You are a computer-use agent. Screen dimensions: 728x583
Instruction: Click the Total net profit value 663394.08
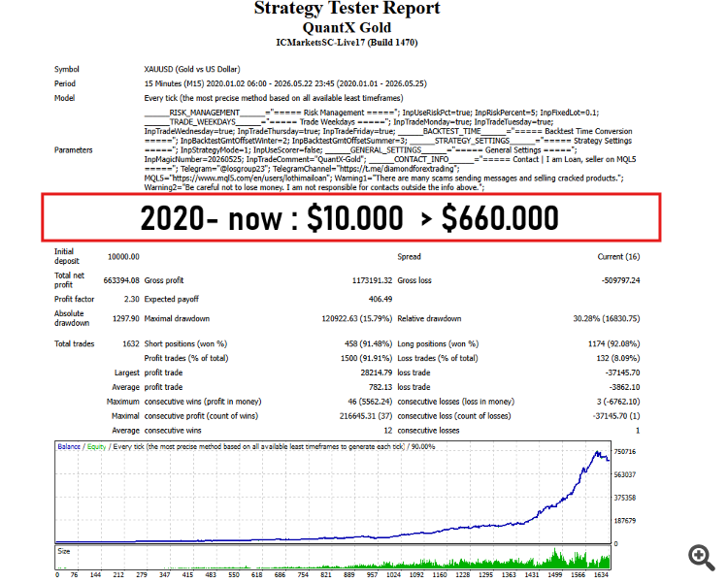point(121,280)
